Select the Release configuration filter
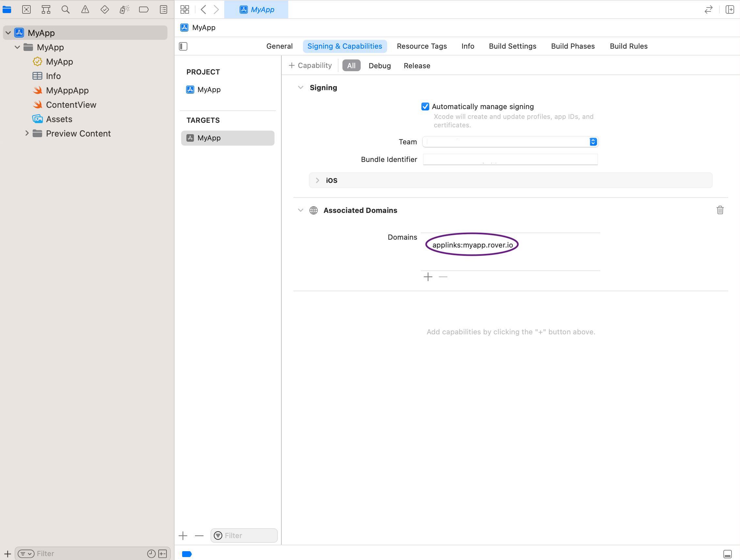740x560 pixels. point(417,66)
